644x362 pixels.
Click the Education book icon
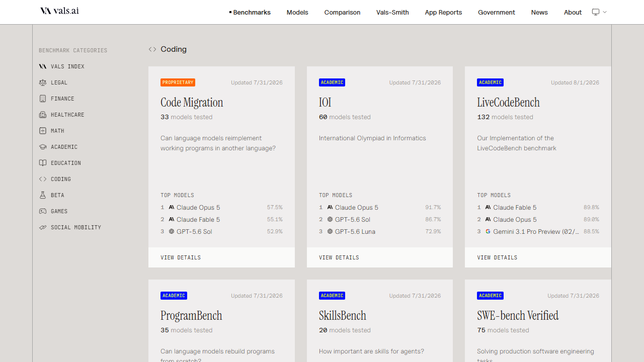click(43, 163)
